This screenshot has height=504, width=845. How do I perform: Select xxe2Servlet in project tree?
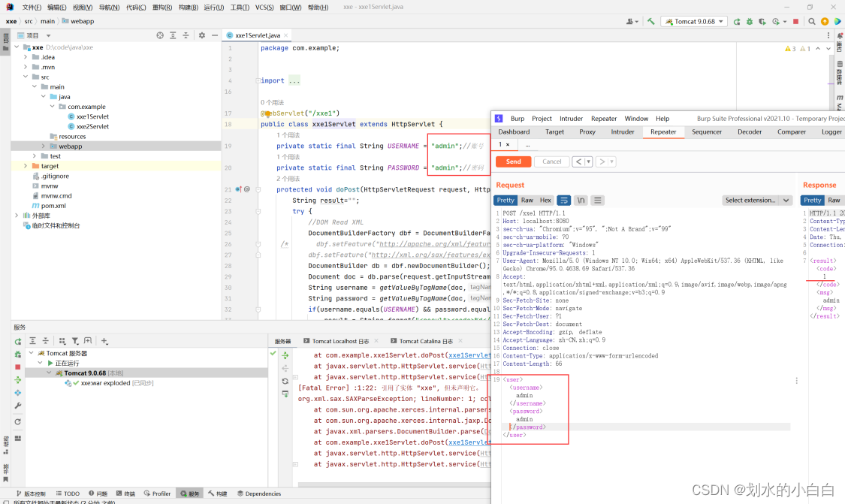pyautogui.click(x=92, y=127)
